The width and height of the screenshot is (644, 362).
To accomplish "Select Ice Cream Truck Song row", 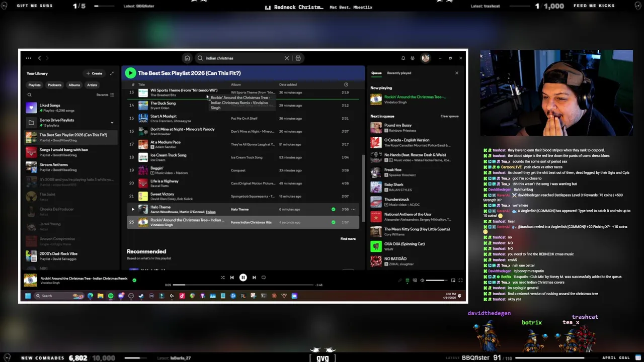I will (x=243, y=157).
